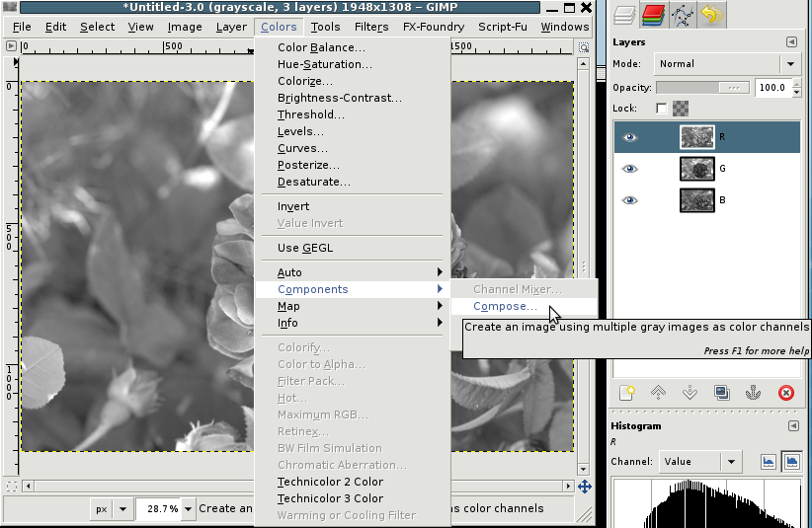
Task: Open the Edit menu
Action: point(55,27)
